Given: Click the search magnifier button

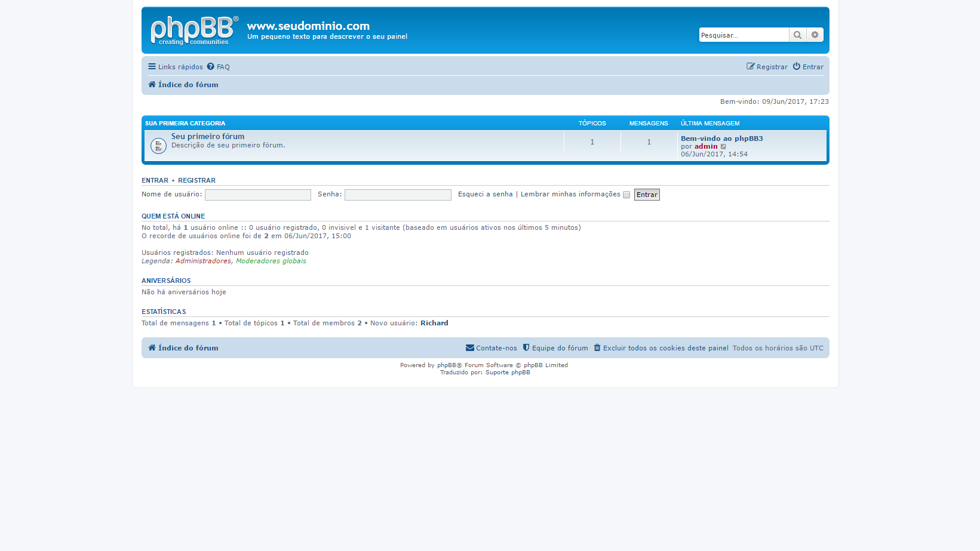Looking at the screenshot, I should 797,35.
